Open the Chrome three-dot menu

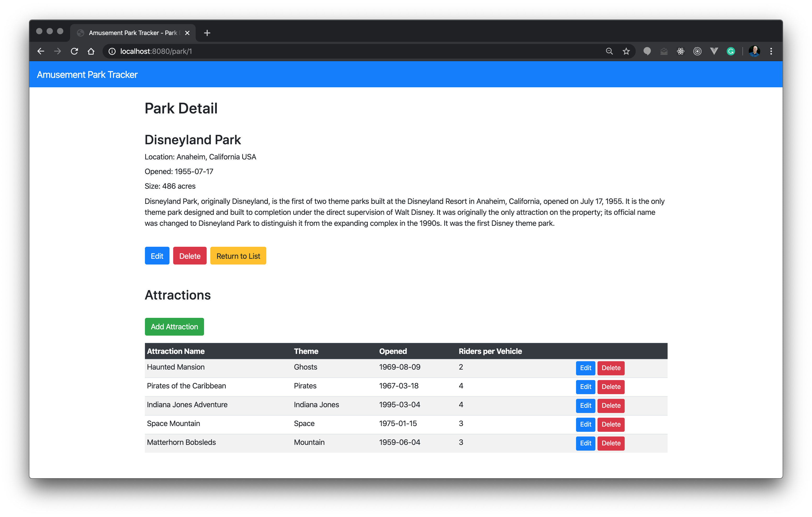click(771, 51)
